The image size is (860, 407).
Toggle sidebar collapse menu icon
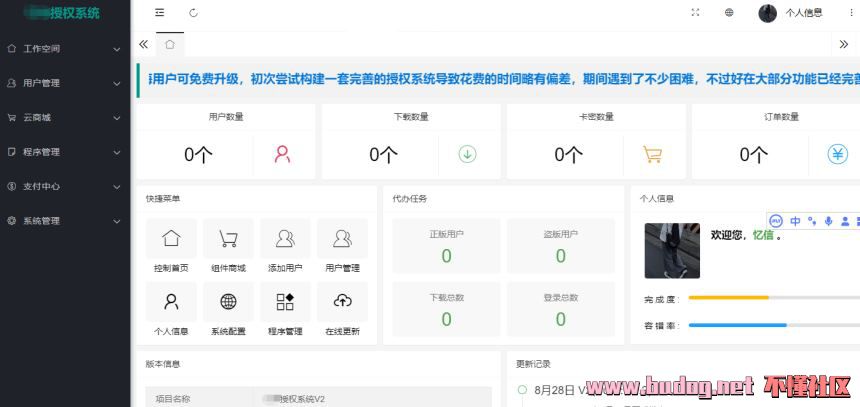tap(160, 13)
